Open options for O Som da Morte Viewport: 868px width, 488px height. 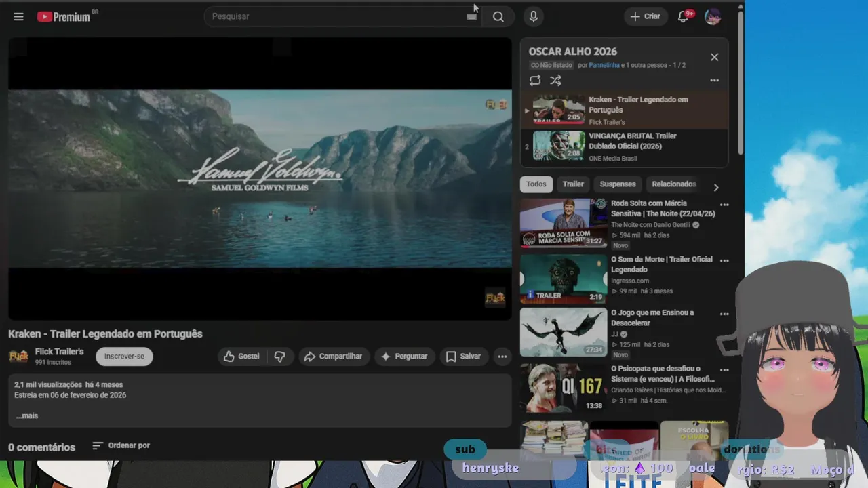[x=724, y=260]
